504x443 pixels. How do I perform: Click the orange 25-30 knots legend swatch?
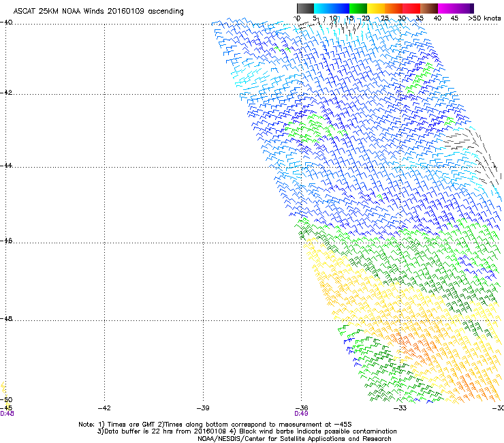394,8
